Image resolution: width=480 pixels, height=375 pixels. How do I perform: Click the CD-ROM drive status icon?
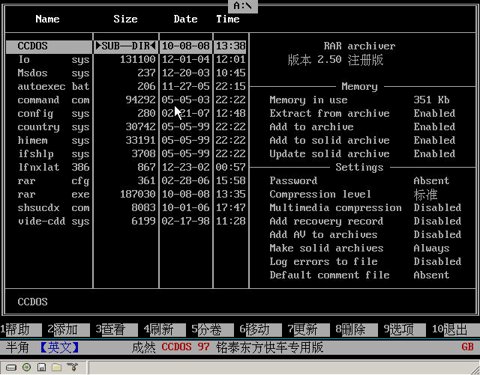point(27,367)
